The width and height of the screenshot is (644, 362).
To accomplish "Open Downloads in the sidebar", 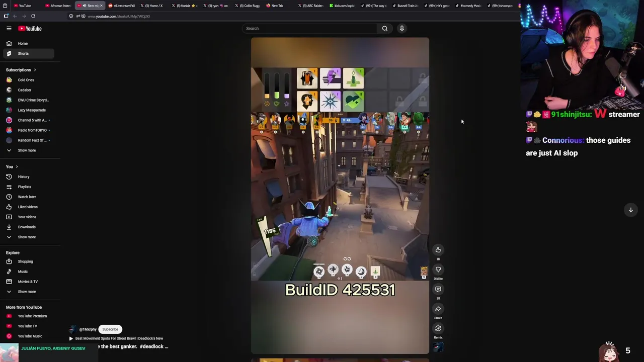I will [29, 227].
